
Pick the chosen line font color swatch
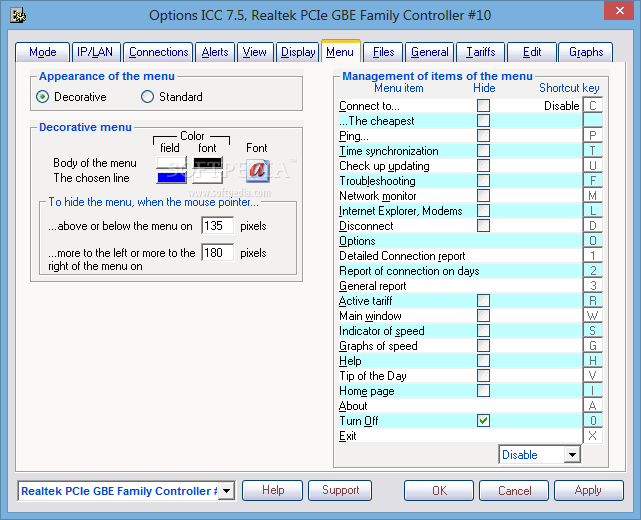pyautogui.click(x=208, y=178)
